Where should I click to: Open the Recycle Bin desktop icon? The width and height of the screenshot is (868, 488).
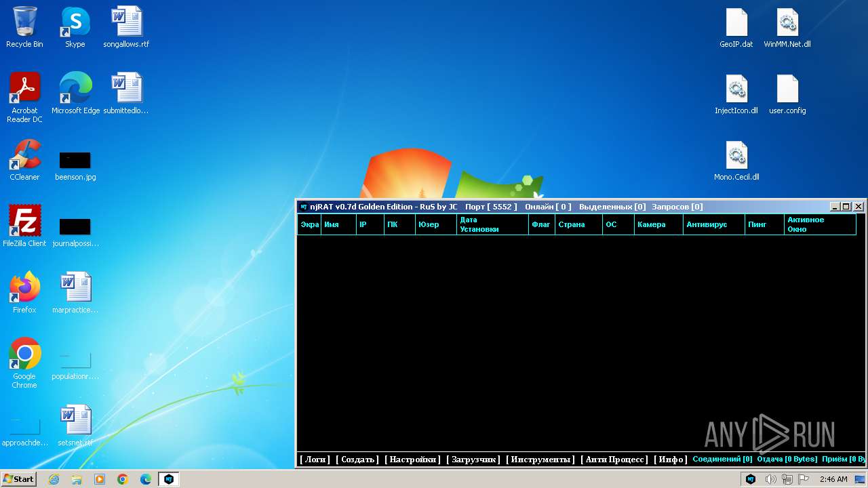click(x=24, y=27)
